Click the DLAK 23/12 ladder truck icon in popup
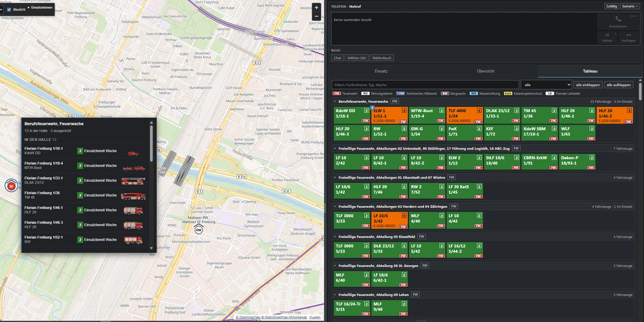Viewport: 644px width, 322px height. pos(133,181)
